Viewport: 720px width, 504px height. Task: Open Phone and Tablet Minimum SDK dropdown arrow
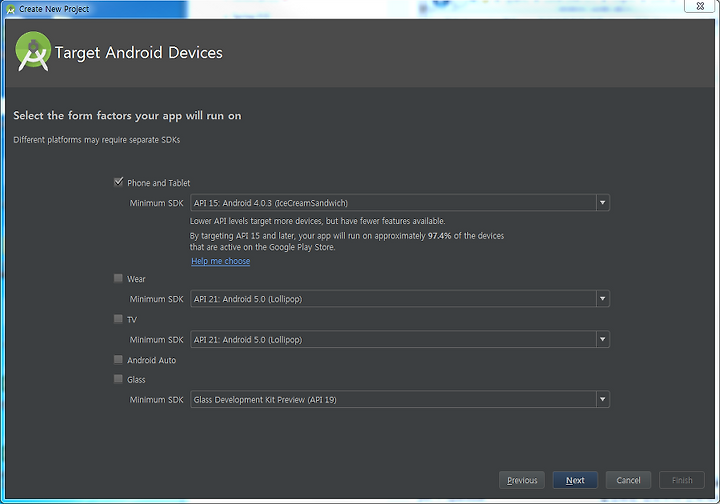tap(602, 202)
